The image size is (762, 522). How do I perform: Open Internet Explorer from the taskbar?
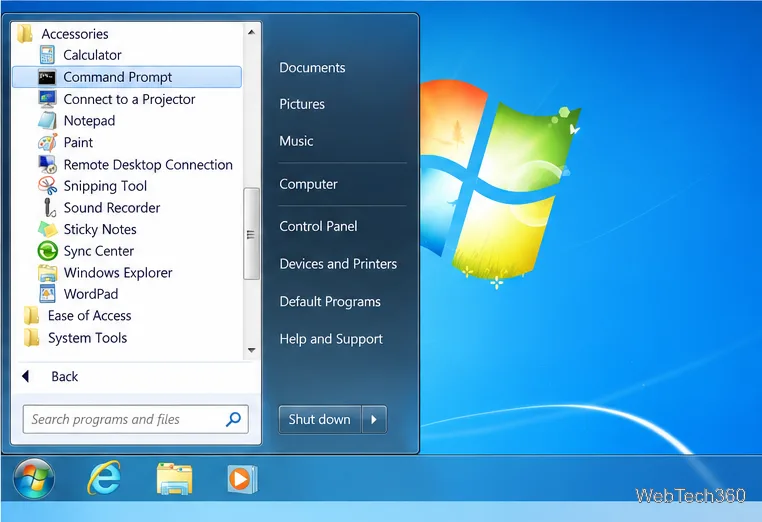[x=104, y=478]
